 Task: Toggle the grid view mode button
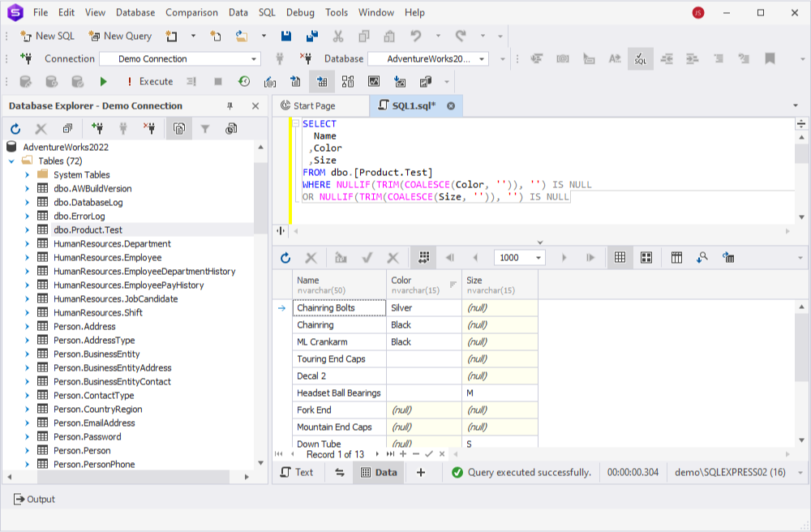[x=620, y=257]
